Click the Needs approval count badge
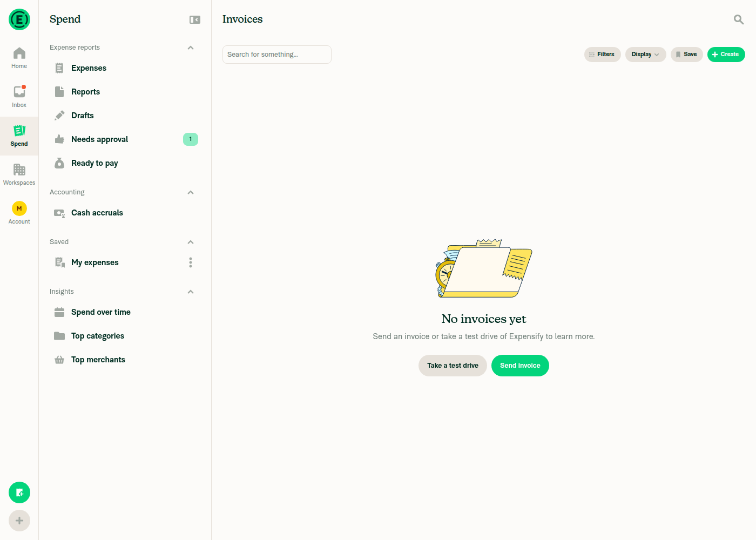Viewport: 756px width, 540px height. [x=191, y=139]
